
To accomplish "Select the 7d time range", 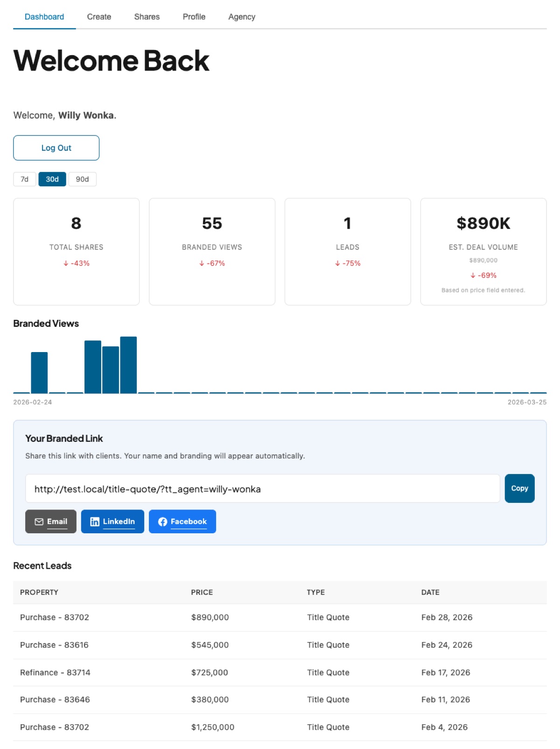I will [25, 179].
